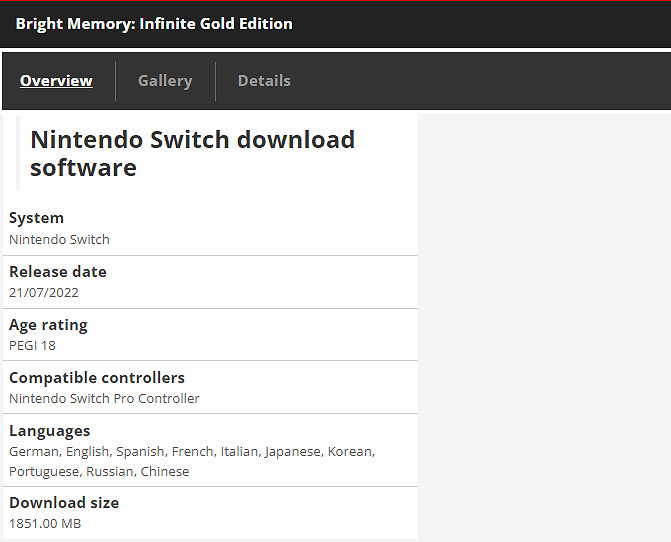The image size is (671, 542).
Task: Open the Details tab
Action: [264, 81]
